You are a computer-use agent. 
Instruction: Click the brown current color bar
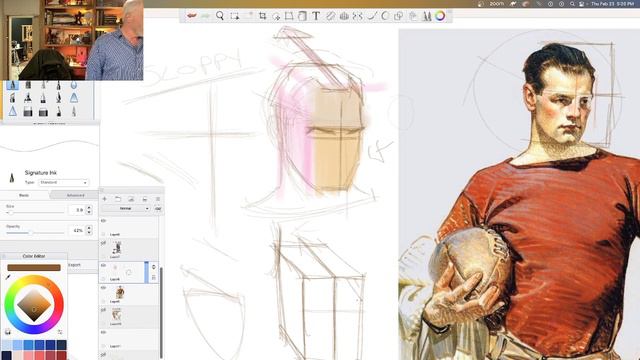pos(34,267)
